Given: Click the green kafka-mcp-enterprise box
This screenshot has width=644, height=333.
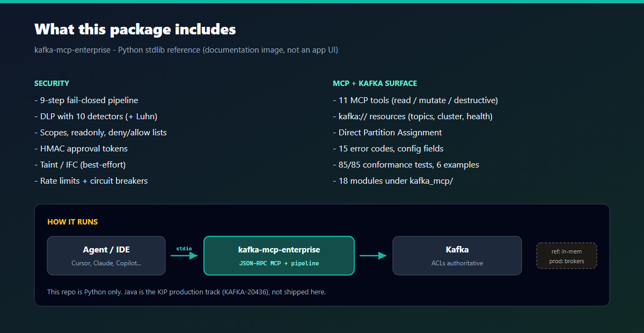Looking at the screenshot, I should click(279, 256).
